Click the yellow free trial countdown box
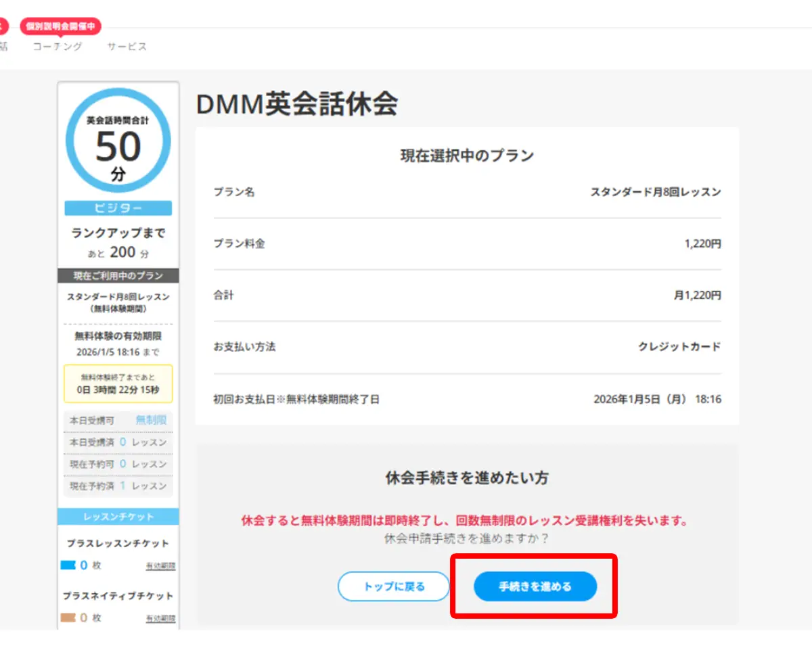The image size is (812, 652). pos(118,384)
